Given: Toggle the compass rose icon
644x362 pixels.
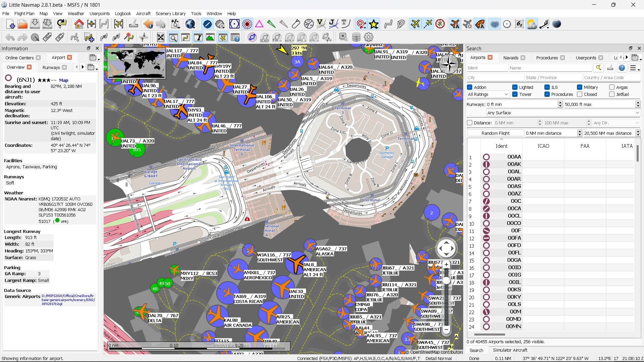Looking at the screenshot, I should (440, 24).
